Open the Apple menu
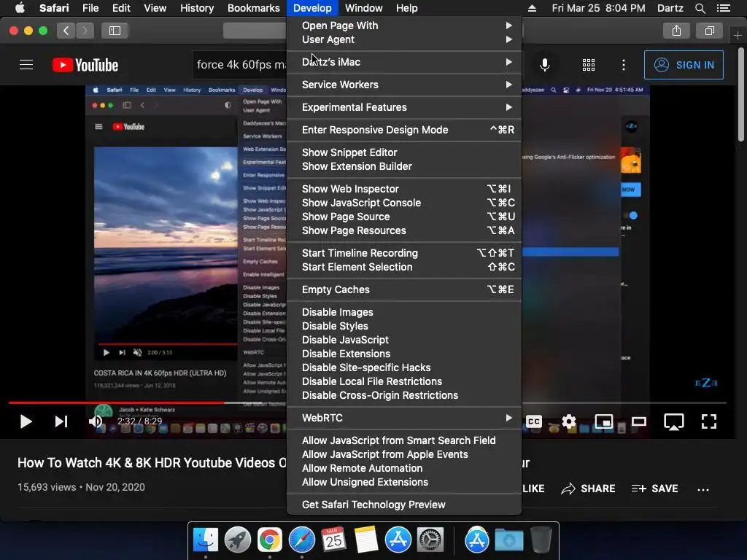Screen dimensions: 747x560 tap(20, 8)
